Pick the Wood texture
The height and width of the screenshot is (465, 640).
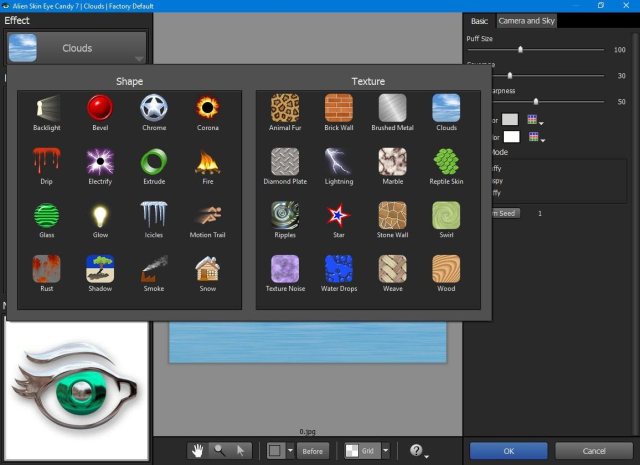coord(446,269)
